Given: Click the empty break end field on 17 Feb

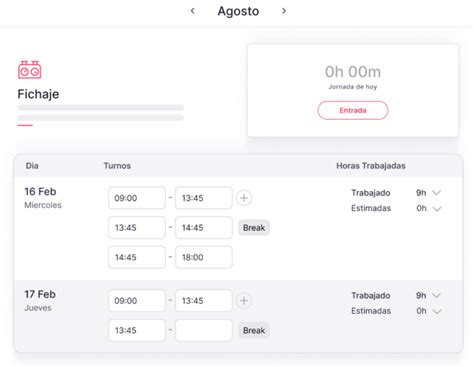Looking at the screenshot, I should coord(204,330).
